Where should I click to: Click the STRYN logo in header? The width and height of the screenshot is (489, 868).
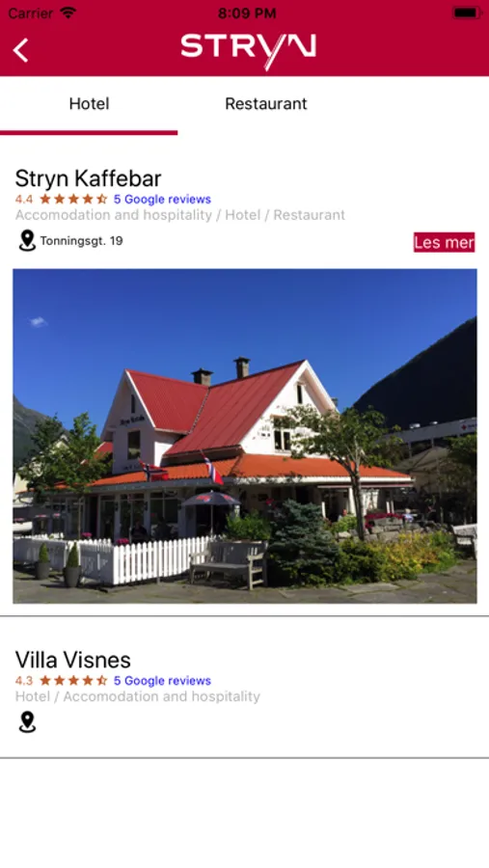coord(248,51)
